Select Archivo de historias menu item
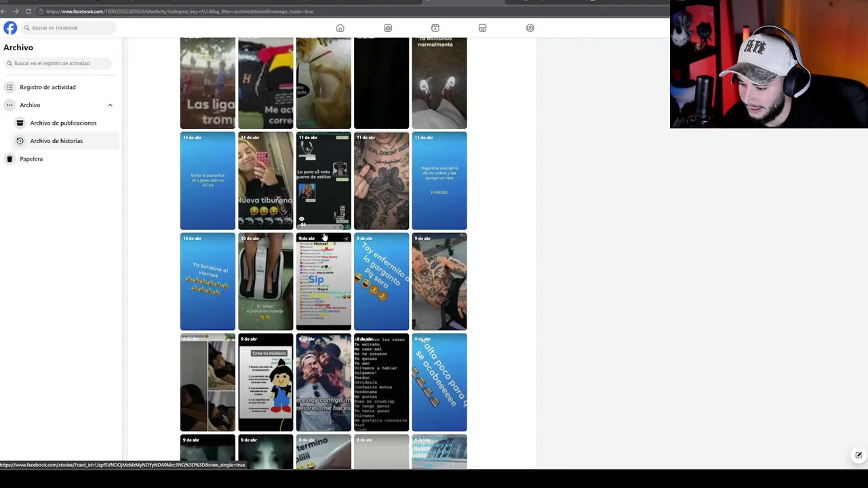The height and width of the screenshot is (488, 868). click(x=66, y=141)
